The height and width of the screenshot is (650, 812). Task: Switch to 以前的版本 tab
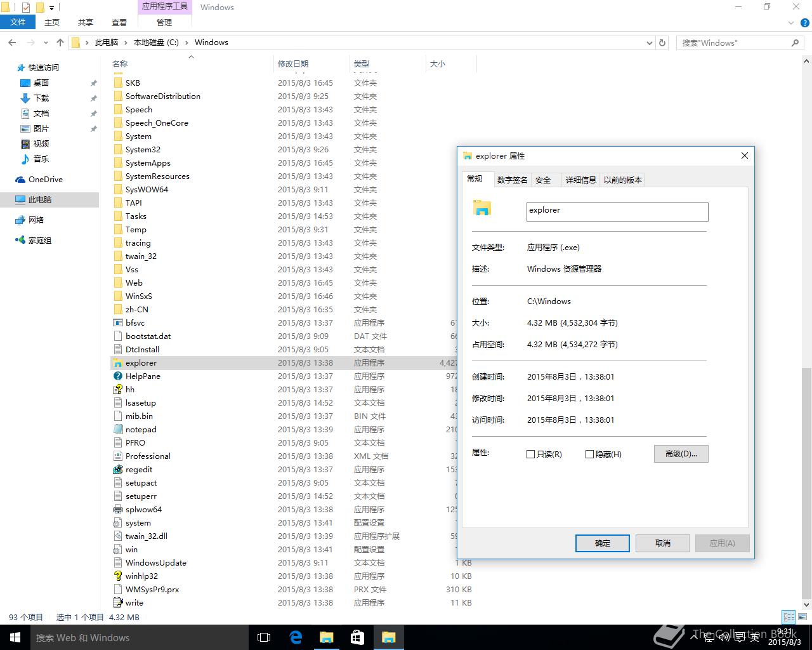click(622, 180)
